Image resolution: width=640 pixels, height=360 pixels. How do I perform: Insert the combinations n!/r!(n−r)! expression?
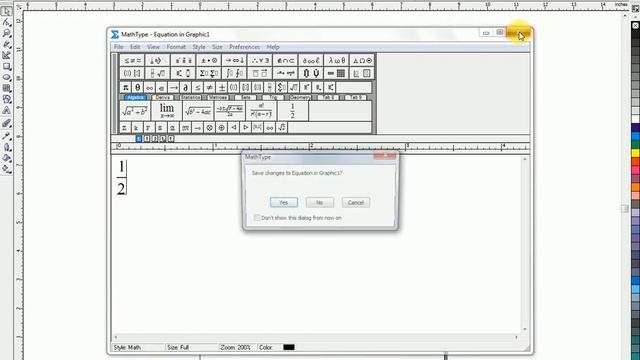261,111
